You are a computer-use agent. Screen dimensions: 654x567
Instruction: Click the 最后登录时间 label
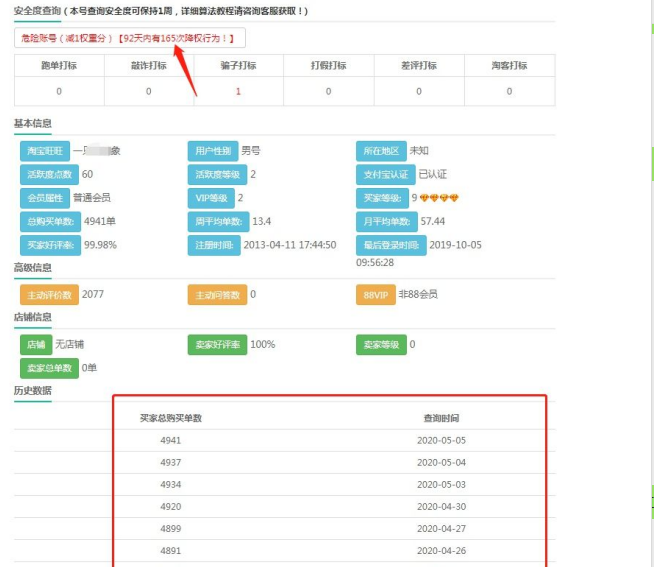[x=391, y=245]
